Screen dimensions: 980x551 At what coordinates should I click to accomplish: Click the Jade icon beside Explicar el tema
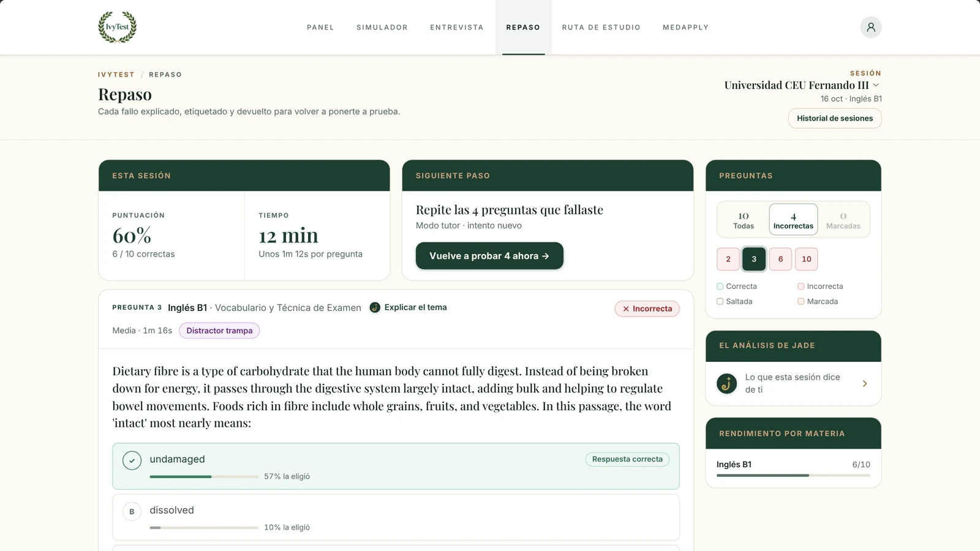[375, 307]
